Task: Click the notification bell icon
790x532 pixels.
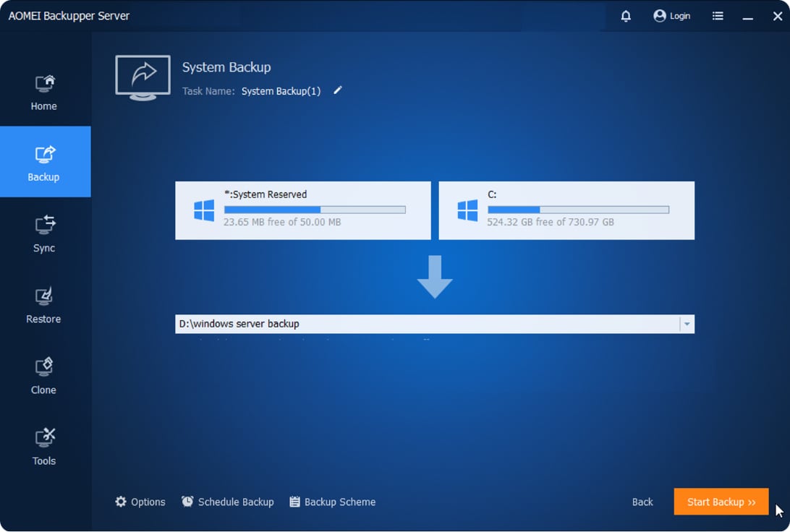Action: point(626,16)
